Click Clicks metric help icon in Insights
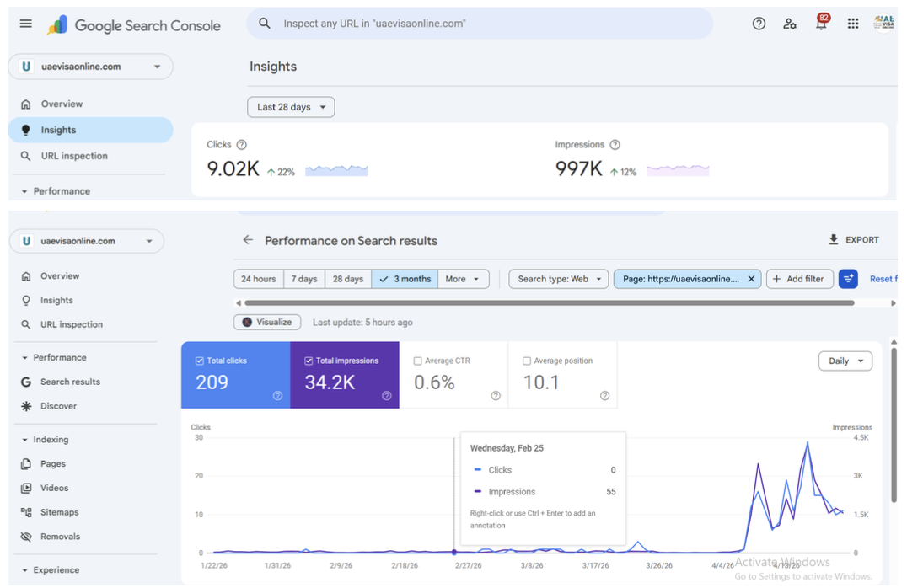Image resolution: width=907 pixels, height=588 pixels. point(242,145)
